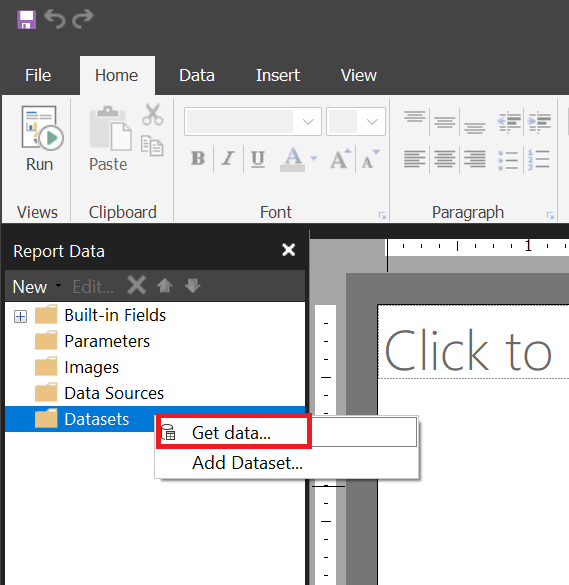Toggle underline formatting
Viewport: 569px width, 585px height.
click(x=258, y=159)
